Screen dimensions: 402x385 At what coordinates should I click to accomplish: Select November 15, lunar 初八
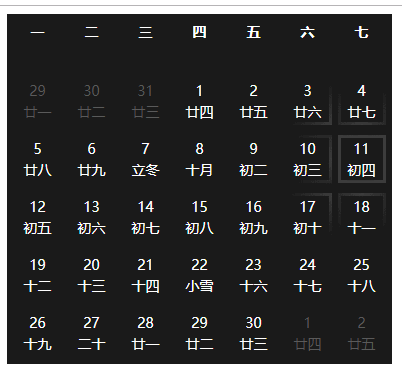199,217
